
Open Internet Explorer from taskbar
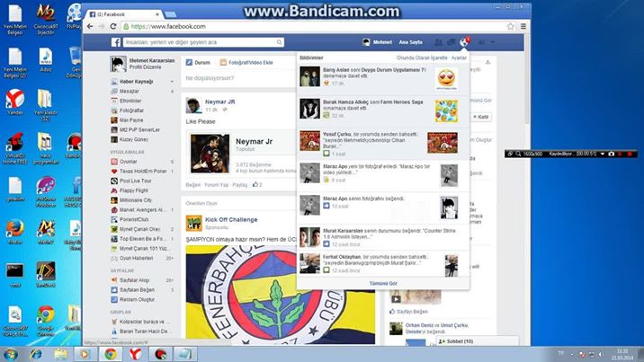[36, 354]
